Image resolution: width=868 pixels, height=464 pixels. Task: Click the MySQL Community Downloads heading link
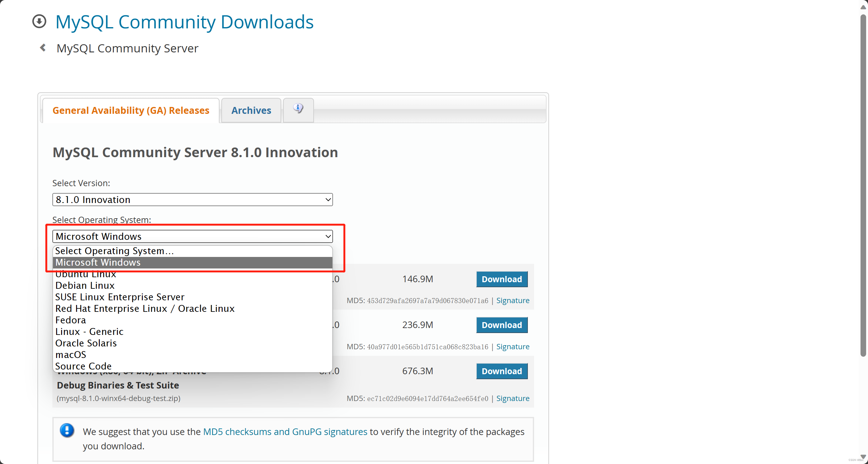click(x=184, y=22)
